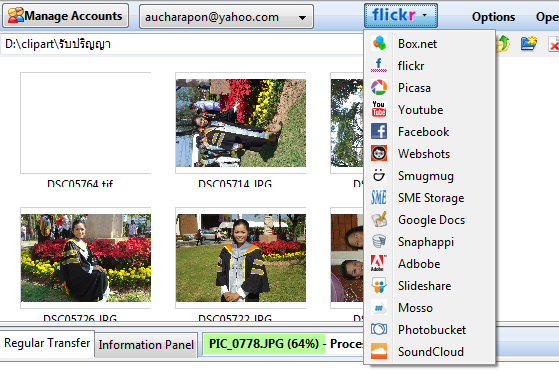Click the Snaphappi icon

[x=379, y=242]
